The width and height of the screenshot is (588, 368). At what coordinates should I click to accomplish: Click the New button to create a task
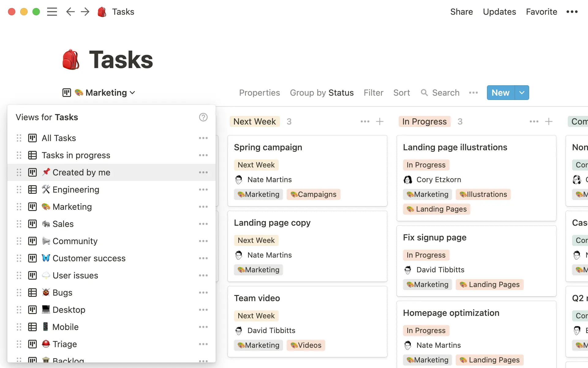pyautogui.click(x=500, y=93)
